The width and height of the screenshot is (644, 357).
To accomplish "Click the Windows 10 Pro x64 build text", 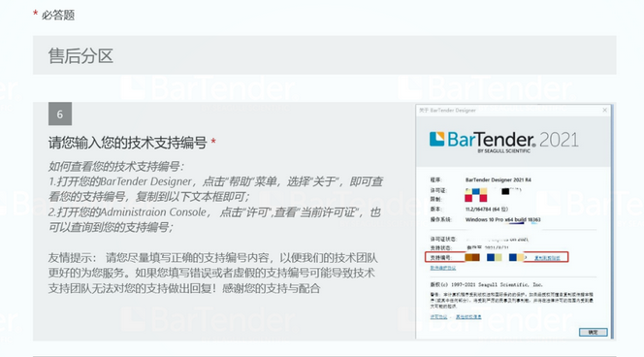I will click(x=502, y=220).
